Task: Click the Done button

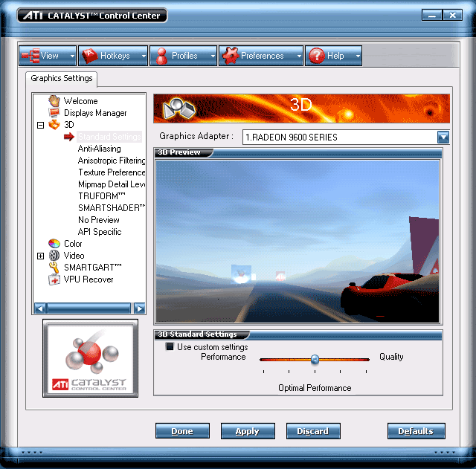Action: tap(182, 431)
